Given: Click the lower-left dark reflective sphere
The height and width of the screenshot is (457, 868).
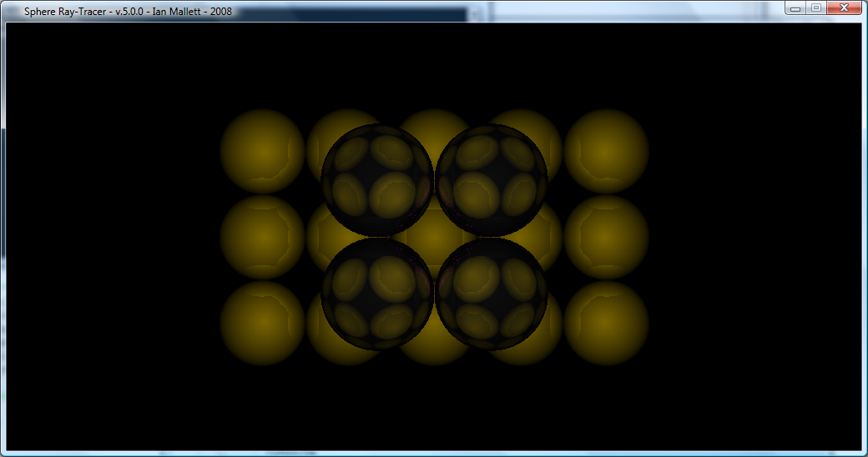Looking at the screenshot, I should 377,293.
